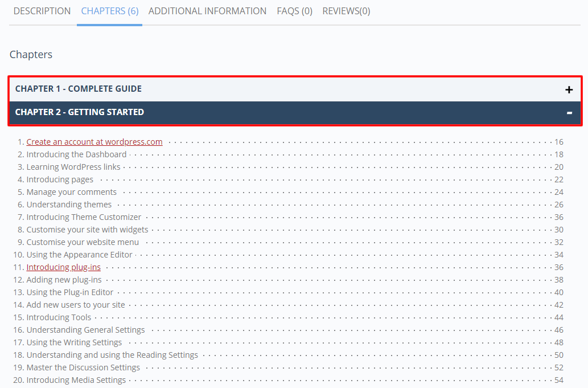Collapse the Chapter 2 - Getting Started header
Screen dimensions: 588x388
pos(80,112)
